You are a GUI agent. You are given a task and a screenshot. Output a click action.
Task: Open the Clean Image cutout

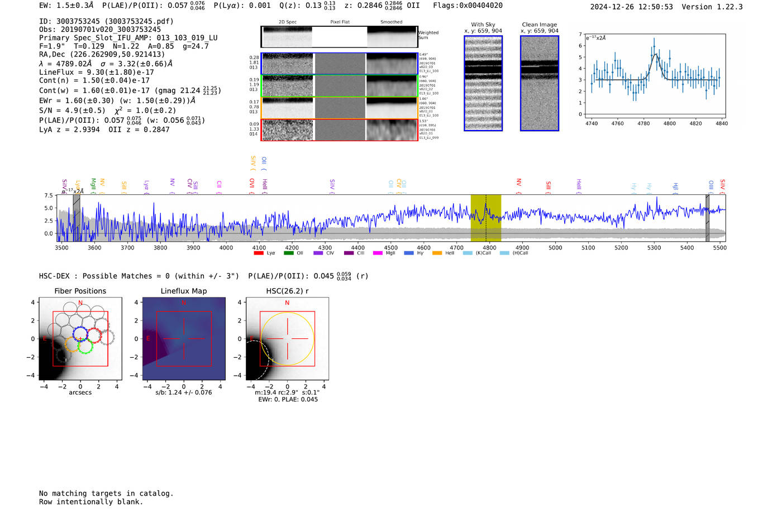540,83
